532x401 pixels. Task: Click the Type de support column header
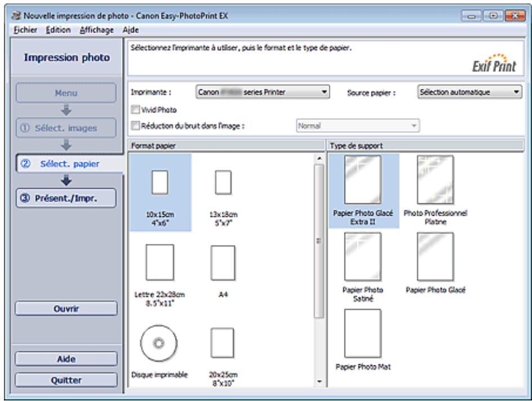pyautogui.click(x=426, y=146)
